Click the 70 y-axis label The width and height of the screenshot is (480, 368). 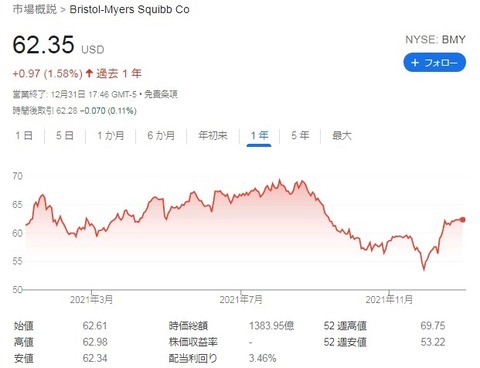click(18, 176)
